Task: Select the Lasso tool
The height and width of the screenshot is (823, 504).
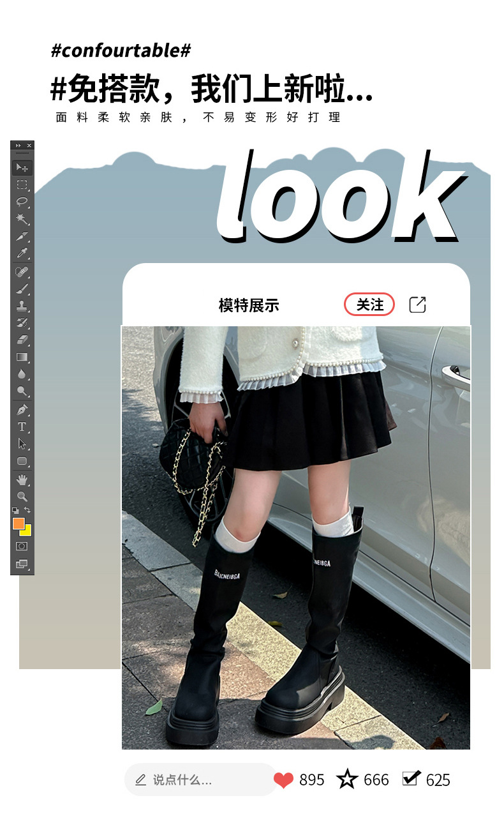Action: pyautogui.click(x=22, y=202)
